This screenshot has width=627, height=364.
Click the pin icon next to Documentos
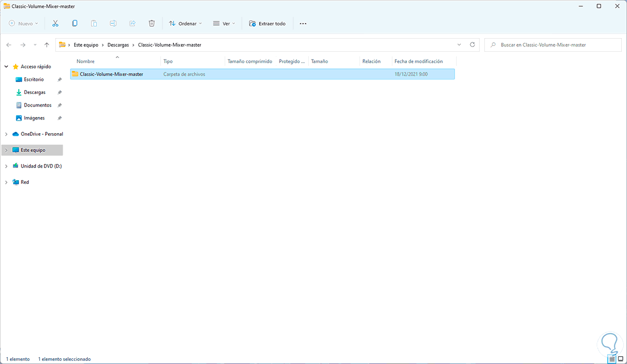point(60,105)
